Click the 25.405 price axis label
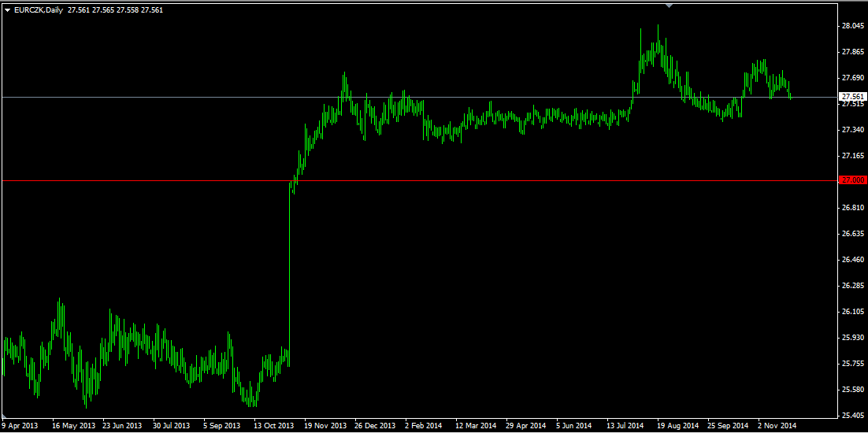Image resolution: width=868 pixels, height=433 pixels. 852,416
